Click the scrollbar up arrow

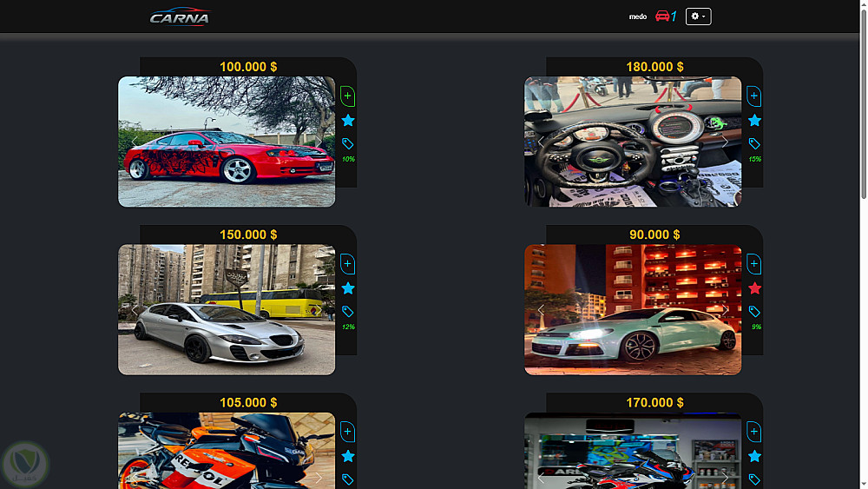click(x=864, y=3)
